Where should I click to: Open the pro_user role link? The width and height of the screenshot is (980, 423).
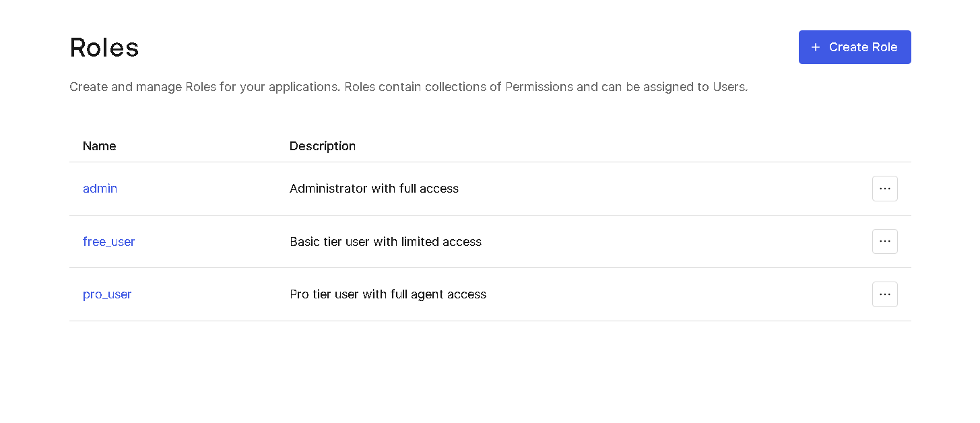[107, 294]
